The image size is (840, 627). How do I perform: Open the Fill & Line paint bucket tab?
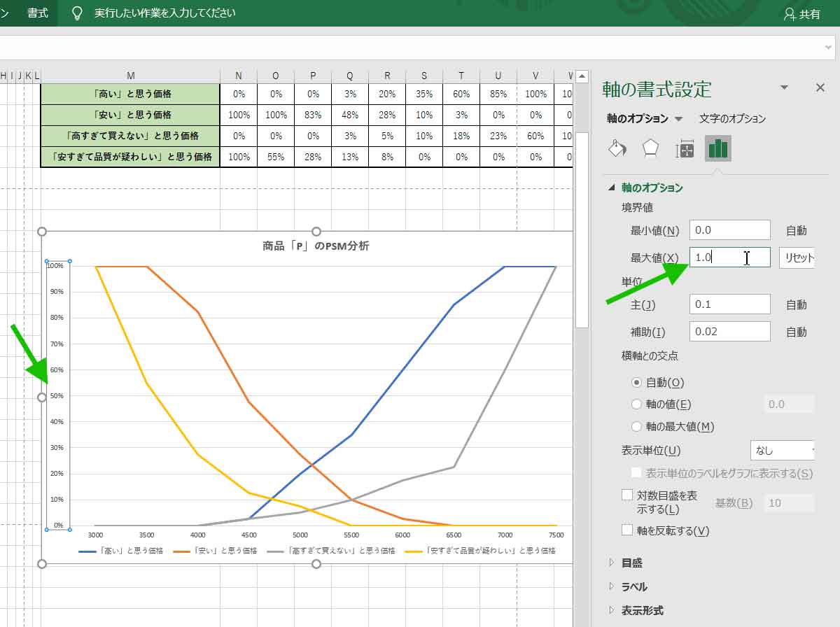[617, 148]
